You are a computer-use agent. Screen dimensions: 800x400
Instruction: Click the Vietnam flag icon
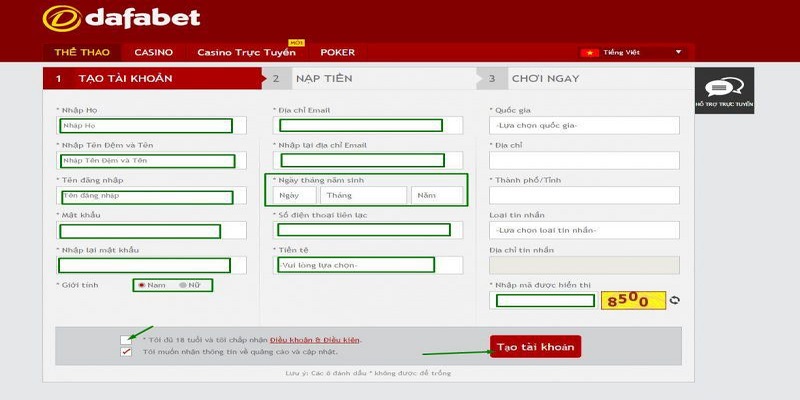tap(589, 52)
